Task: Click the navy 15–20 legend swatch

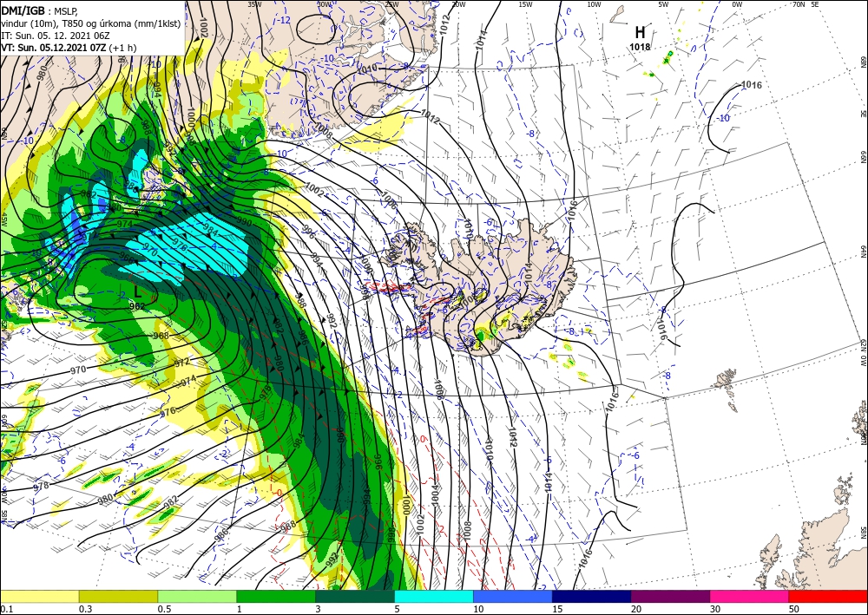Action: pos(592,596)
